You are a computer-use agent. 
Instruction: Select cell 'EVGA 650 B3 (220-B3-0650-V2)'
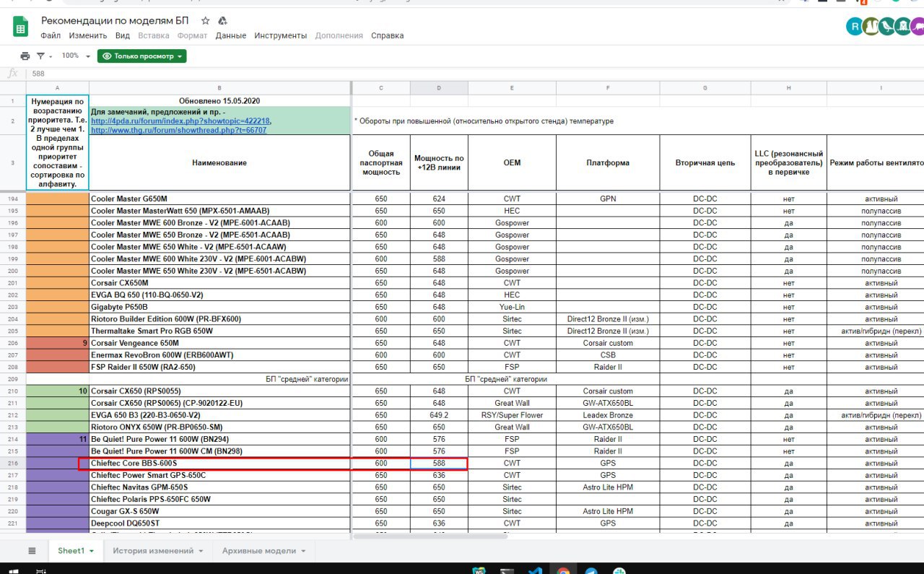click(219, 415)
